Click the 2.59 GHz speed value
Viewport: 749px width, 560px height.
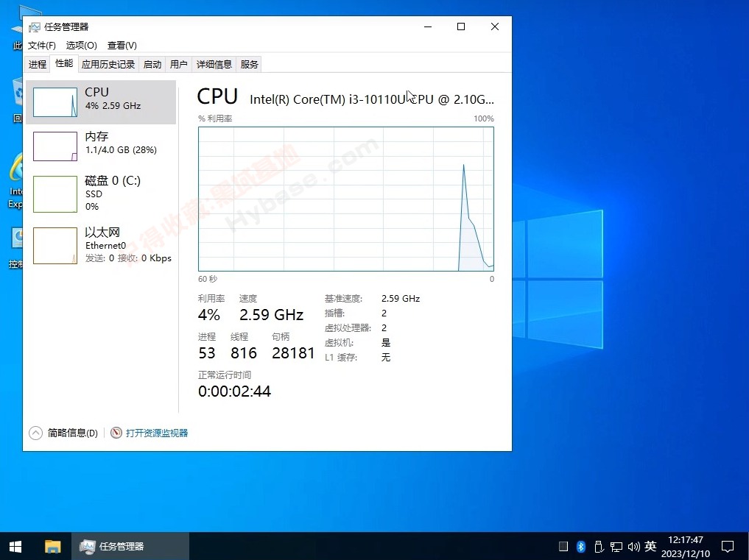(x=271, y=315)
